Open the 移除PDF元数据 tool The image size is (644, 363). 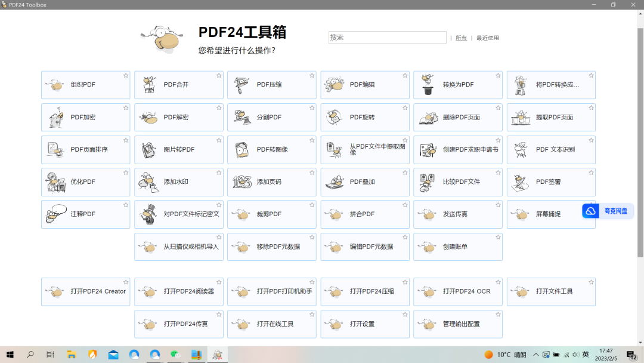click(x=272, y=247)
